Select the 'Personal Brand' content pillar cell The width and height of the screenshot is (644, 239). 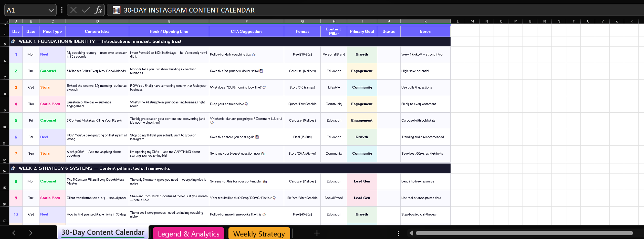coord(334,55)
